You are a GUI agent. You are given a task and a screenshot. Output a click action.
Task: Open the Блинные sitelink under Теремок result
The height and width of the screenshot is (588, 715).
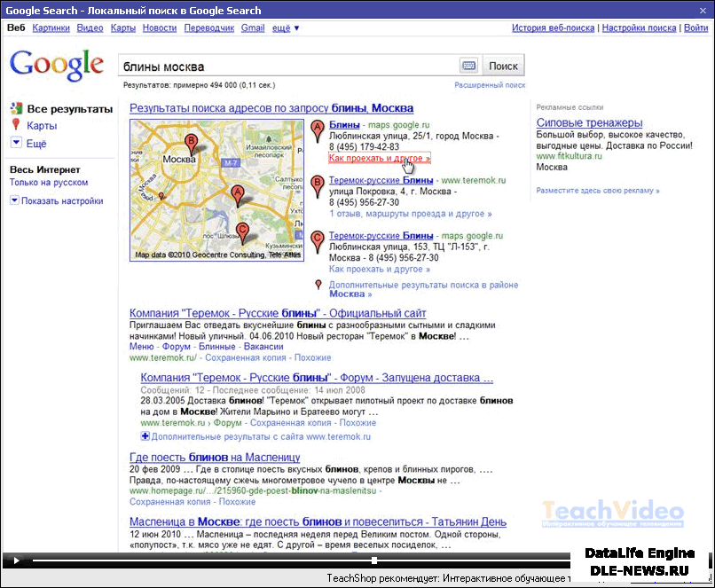(x=217, y=347)
